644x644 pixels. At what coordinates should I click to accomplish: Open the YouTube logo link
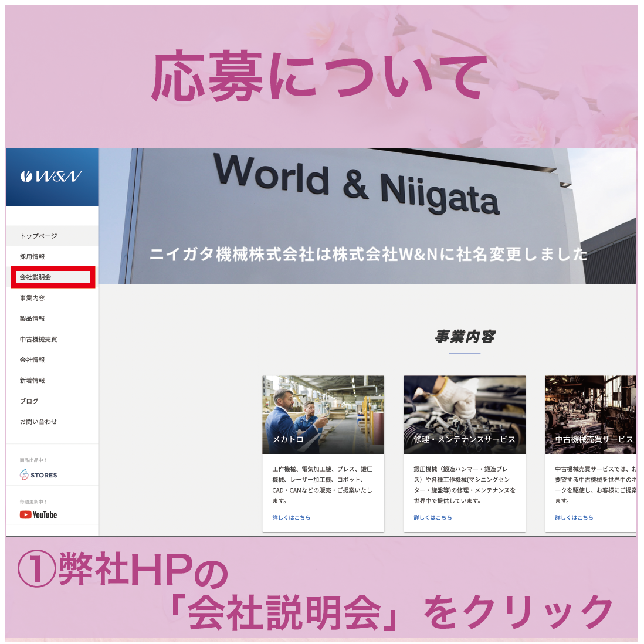click(39, 514)
